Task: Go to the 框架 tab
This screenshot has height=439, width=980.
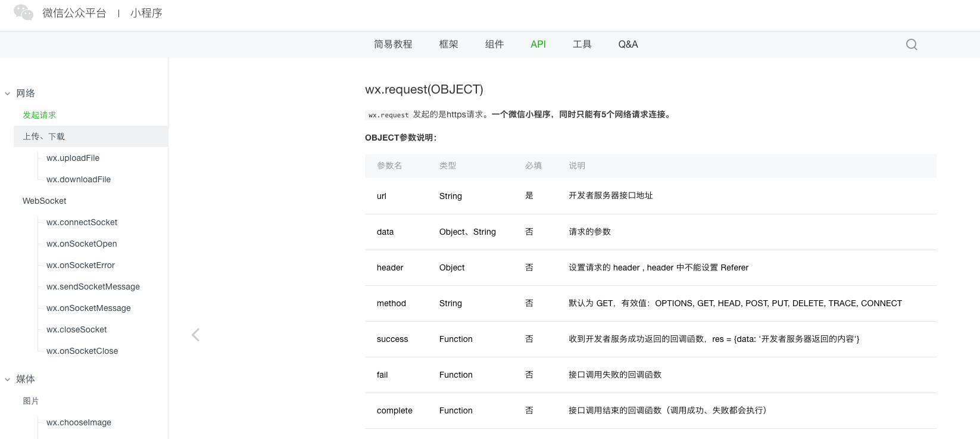Action: pyautogui.click(x=448, y=44)
